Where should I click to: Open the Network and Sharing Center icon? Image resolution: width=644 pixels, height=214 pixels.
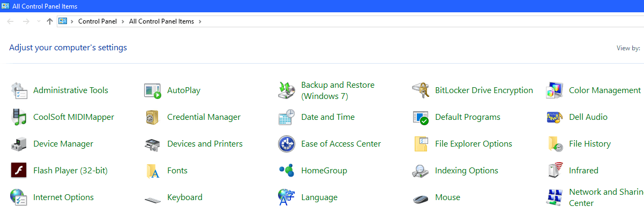555,197
